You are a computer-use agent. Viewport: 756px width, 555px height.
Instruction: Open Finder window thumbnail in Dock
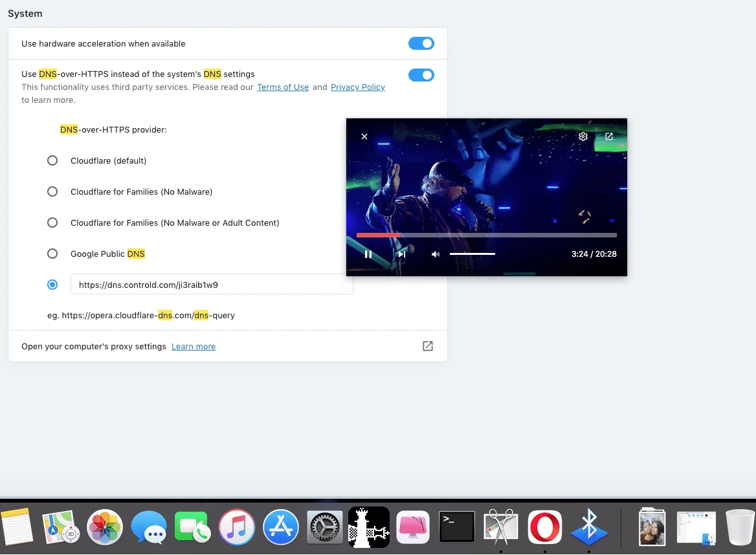click(696, 527)
